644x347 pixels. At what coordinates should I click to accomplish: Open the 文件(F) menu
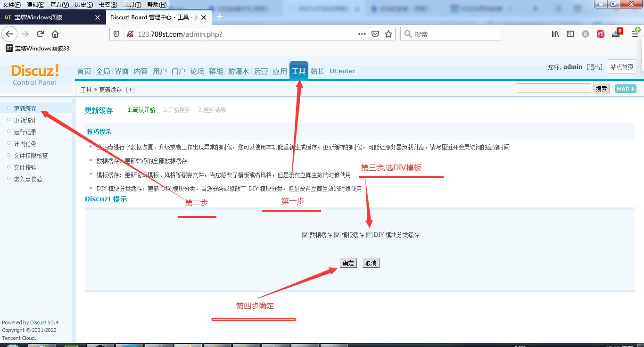[x=12, y=4]
